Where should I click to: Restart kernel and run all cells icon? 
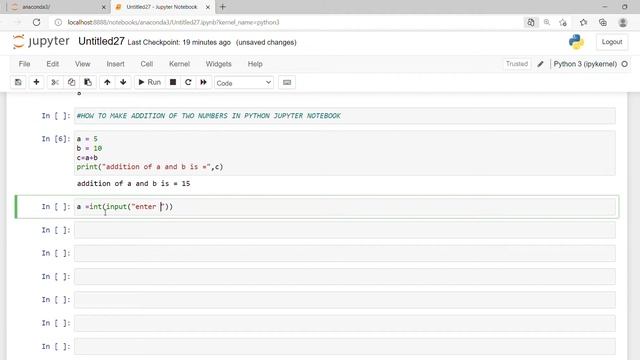(203, 82)
